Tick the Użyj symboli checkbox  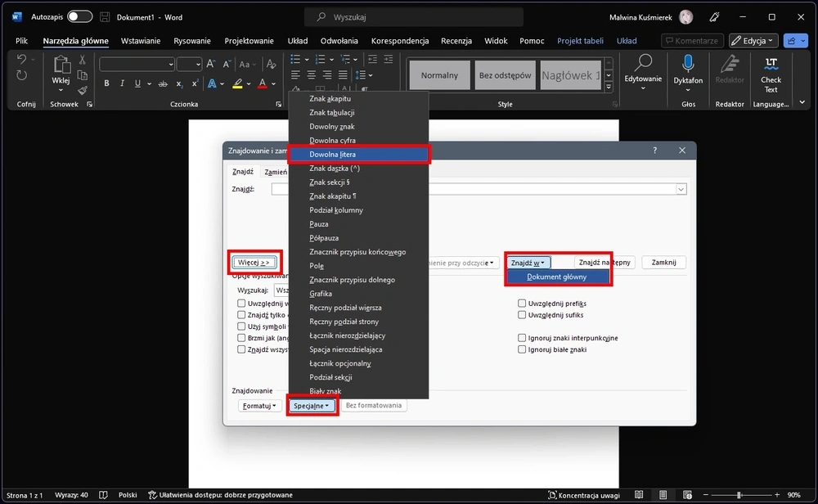[x=241, y=326]
